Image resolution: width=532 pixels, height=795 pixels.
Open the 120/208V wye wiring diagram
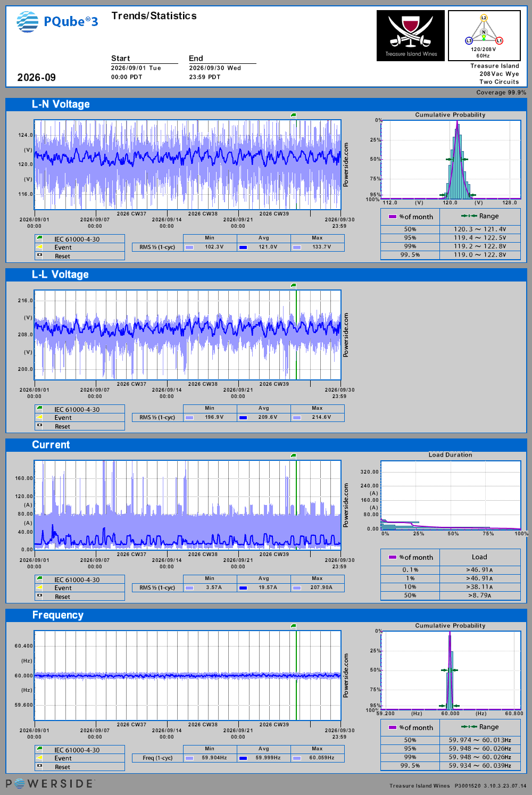[484, 36]
